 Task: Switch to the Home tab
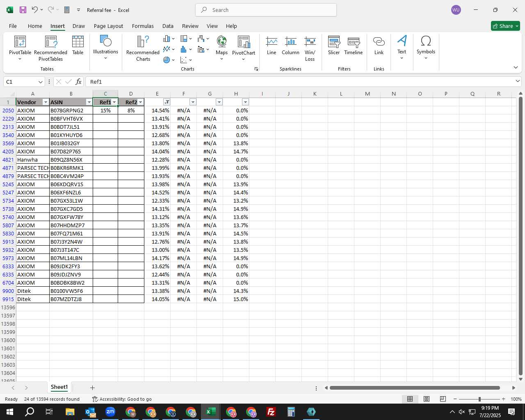click(x=35, y=26)
